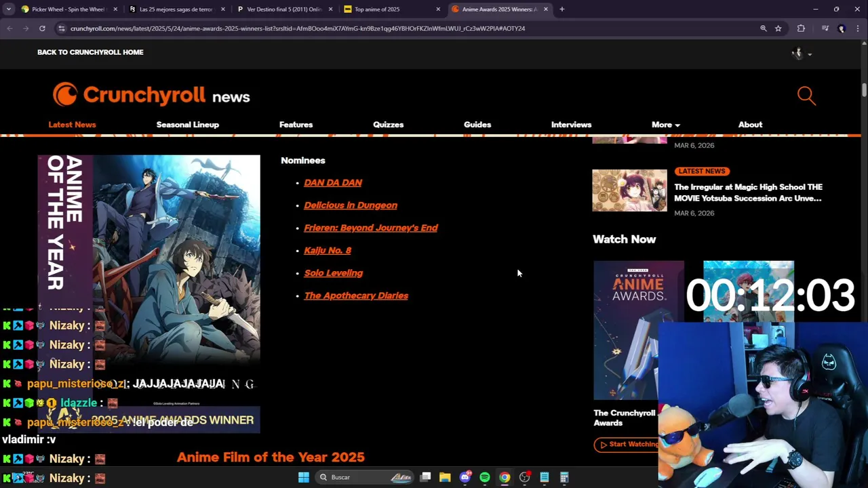
Task: Open the Notepad taskbar icon
Action: [x=544, y=477]
